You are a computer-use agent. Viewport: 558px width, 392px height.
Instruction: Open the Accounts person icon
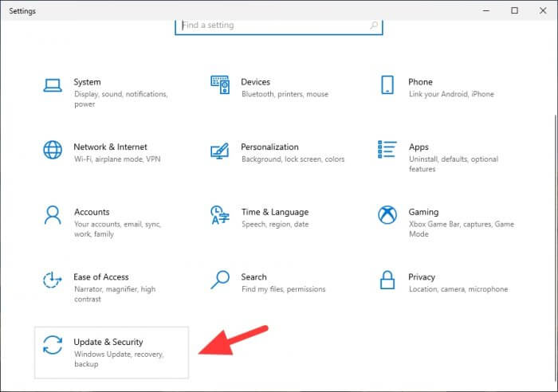click(x=53, y=215)
